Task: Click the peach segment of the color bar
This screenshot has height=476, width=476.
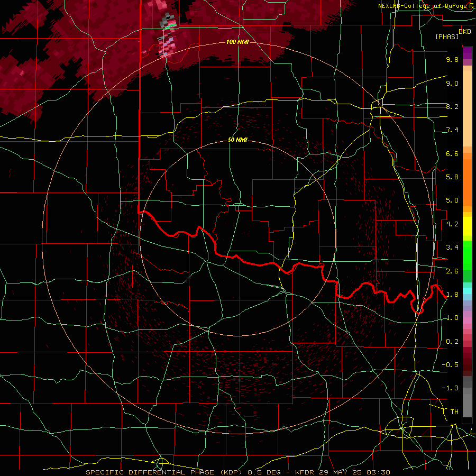Action: point(467,106)
